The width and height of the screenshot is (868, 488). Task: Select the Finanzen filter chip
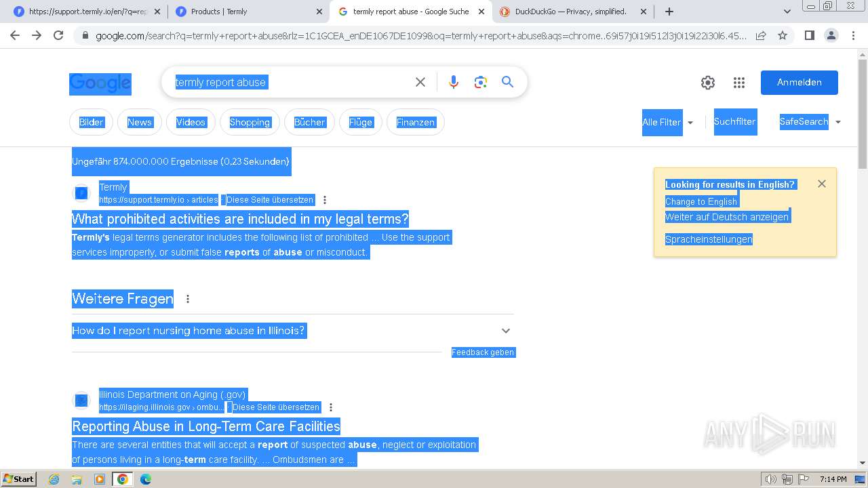coord(416,122)
